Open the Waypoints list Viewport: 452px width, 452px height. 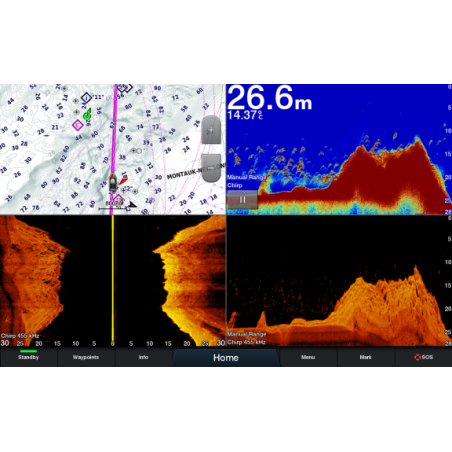click(86, 357)
